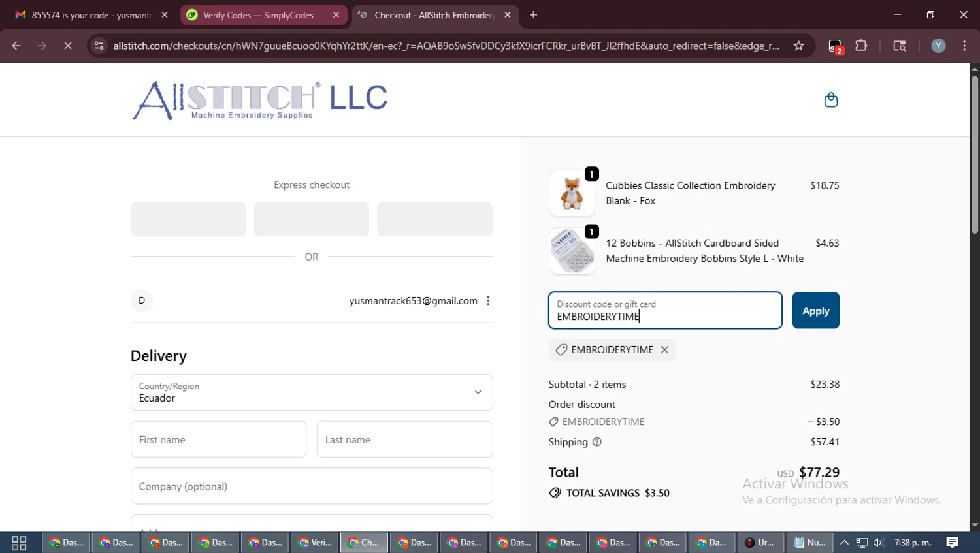Click the extension icon with red badge
Screen dimensions: 980x553
[836, 46]
